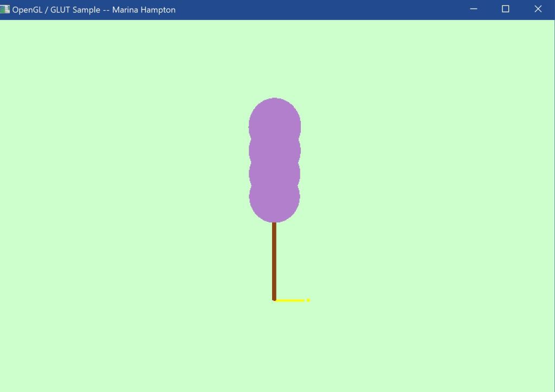The image size is (555, 392).
Task: Click the middle of the brown tree trunk
Action: click(x=274, y=260)
